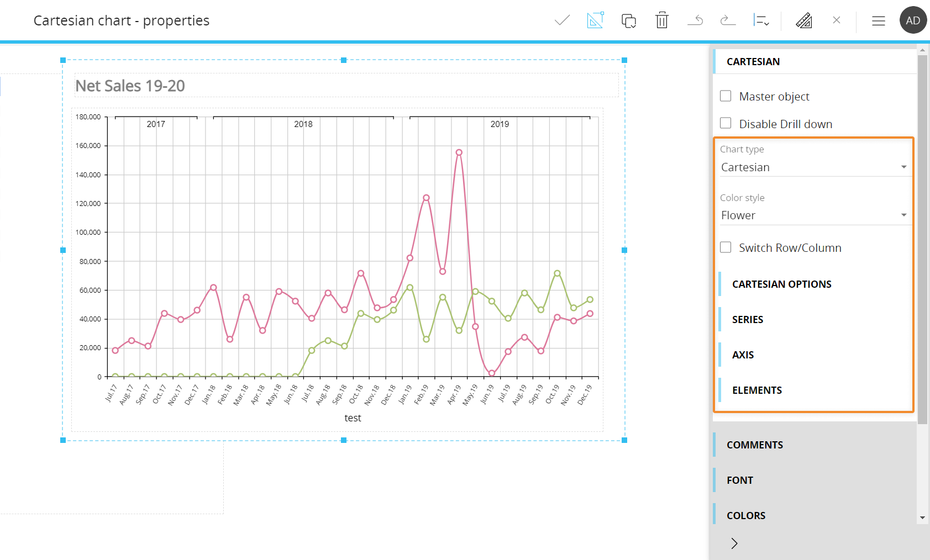Delete the chart with the trash icon
The width and height of the screenshot is (930, 560).
661,20
